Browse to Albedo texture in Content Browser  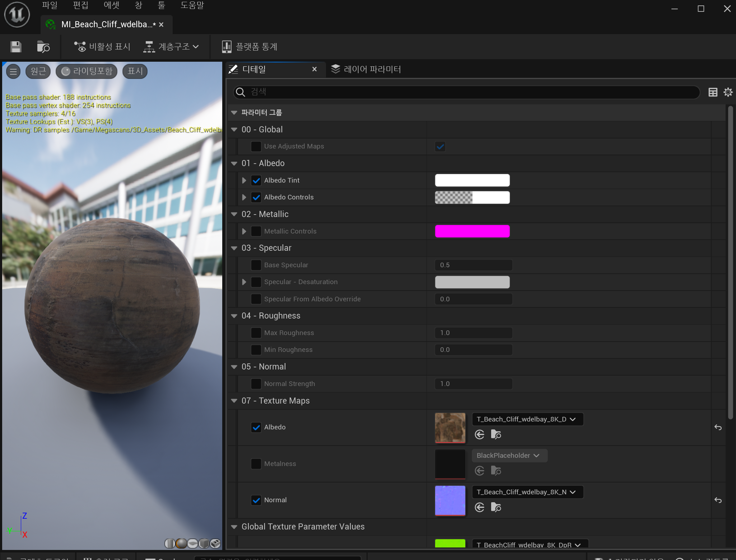click(496, 434)
